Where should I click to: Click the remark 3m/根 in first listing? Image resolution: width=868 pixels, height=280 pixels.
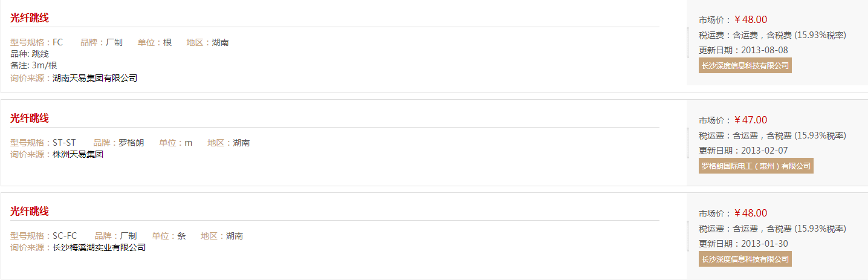coord(44,65)
